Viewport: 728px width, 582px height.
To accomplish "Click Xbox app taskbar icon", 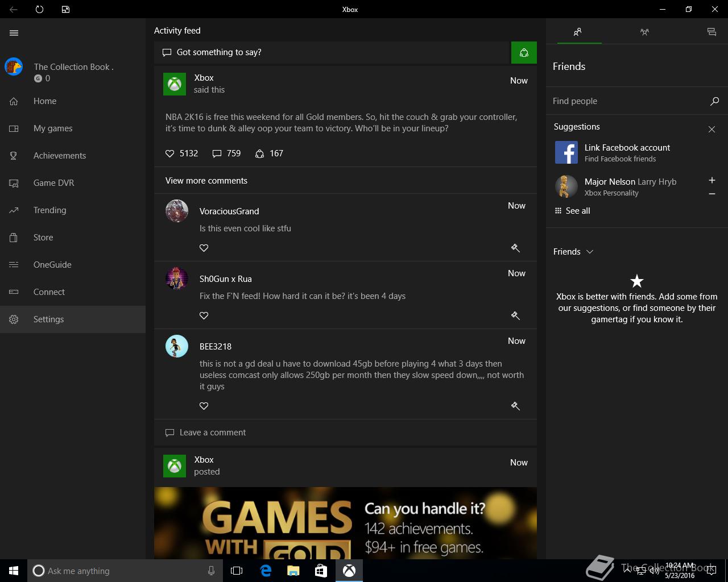I will pos(349,571).
